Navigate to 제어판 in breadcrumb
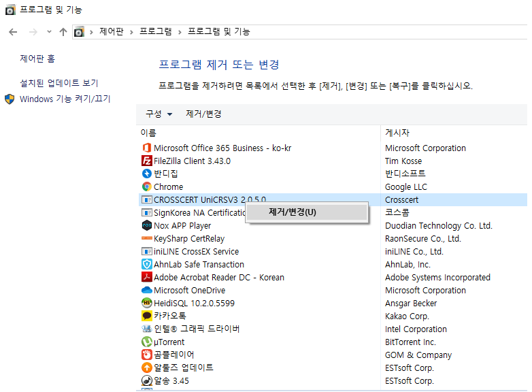Image resolution: width=532 pixels, height=392 pixels. pos(112,31)
